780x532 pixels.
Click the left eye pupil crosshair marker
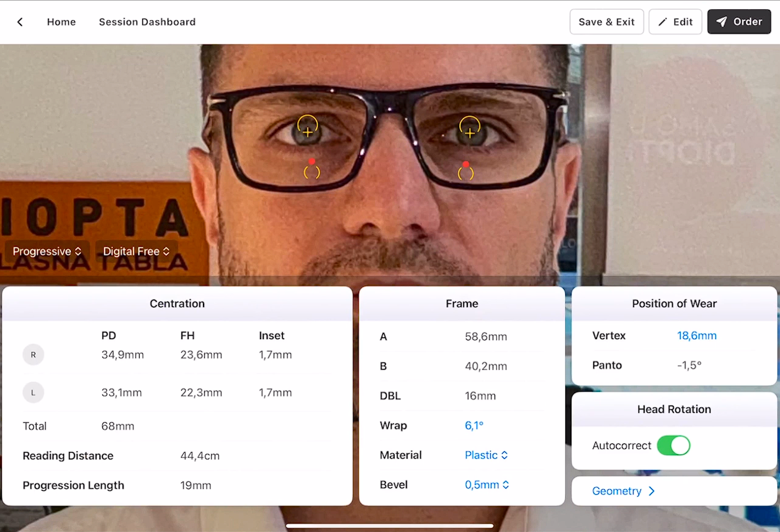coord(470,132)
